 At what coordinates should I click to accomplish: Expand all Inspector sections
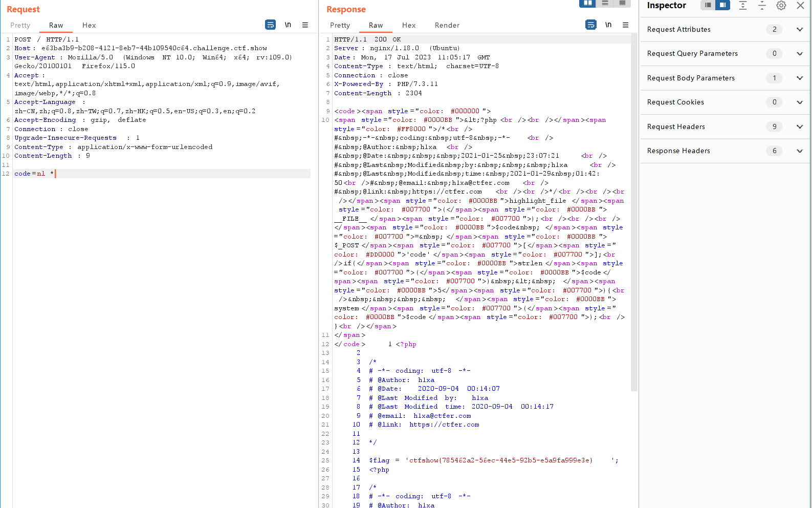click(743, 5)
